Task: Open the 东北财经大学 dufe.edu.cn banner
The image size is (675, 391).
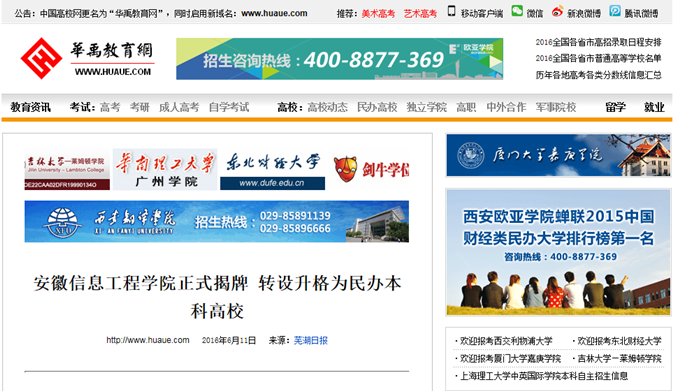Action: tap(272, 169)
